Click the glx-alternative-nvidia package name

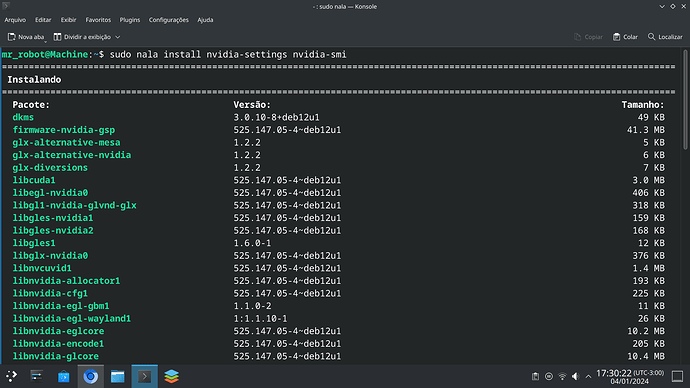click(72, 155)
